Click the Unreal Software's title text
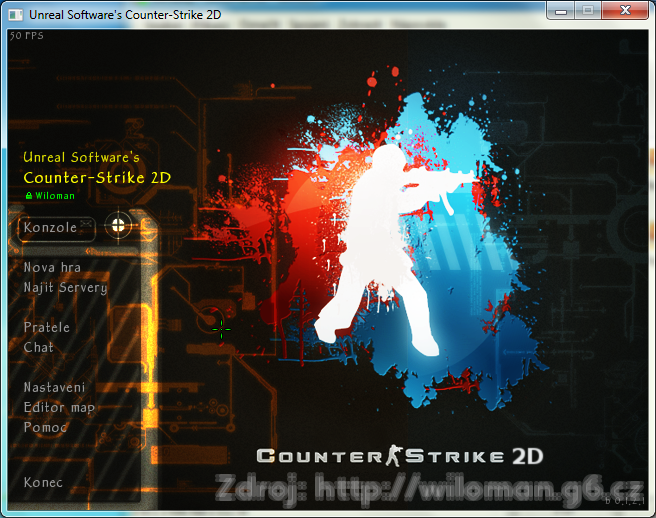This screenshot has width=656, height=518. pos(81,157)
